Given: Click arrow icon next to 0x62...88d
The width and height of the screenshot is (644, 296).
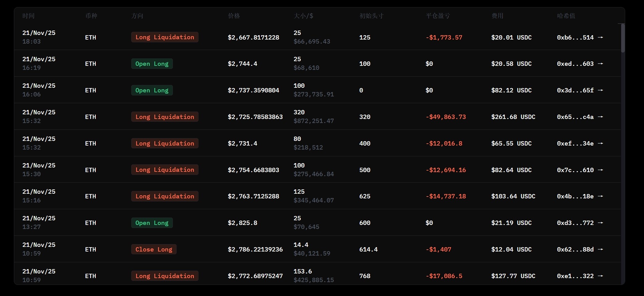Looking at the screenshot, I should pos(600,249).
